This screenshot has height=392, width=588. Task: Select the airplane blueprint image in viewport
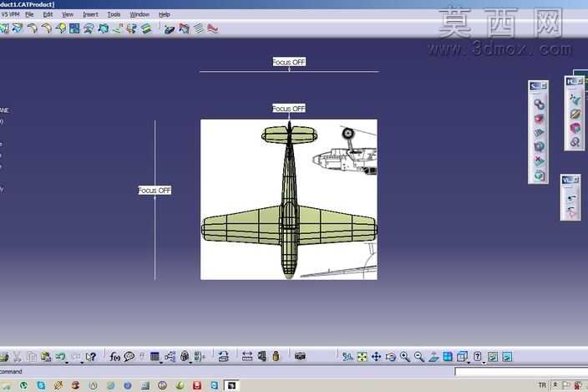tap(289, 200)
